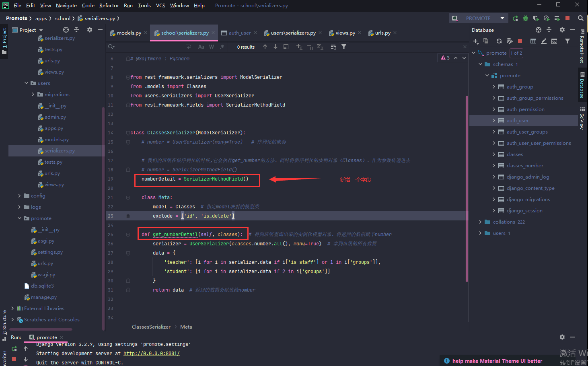Screen dimensions: 588x366
Task: Expand the config folder
Action: 19,196
